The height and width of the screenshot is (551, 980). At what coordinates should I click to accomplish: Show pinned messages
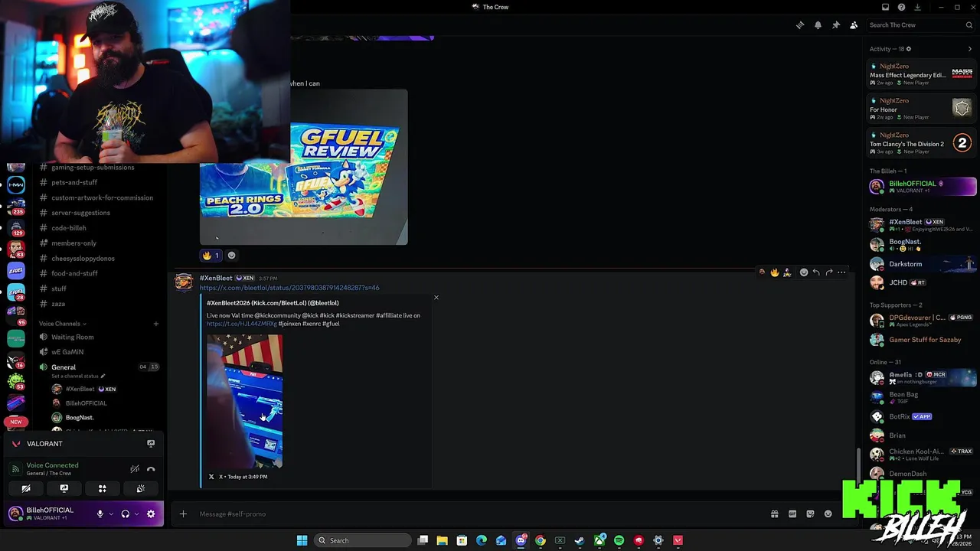tap(836, 25)
